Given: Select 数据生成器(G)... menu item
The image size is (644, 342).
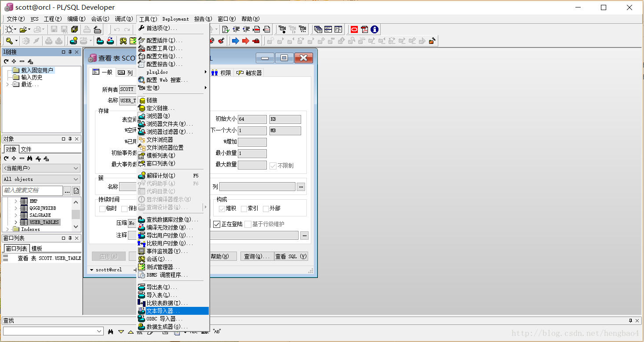Looking at the screenshot, I should coord(173,327).
